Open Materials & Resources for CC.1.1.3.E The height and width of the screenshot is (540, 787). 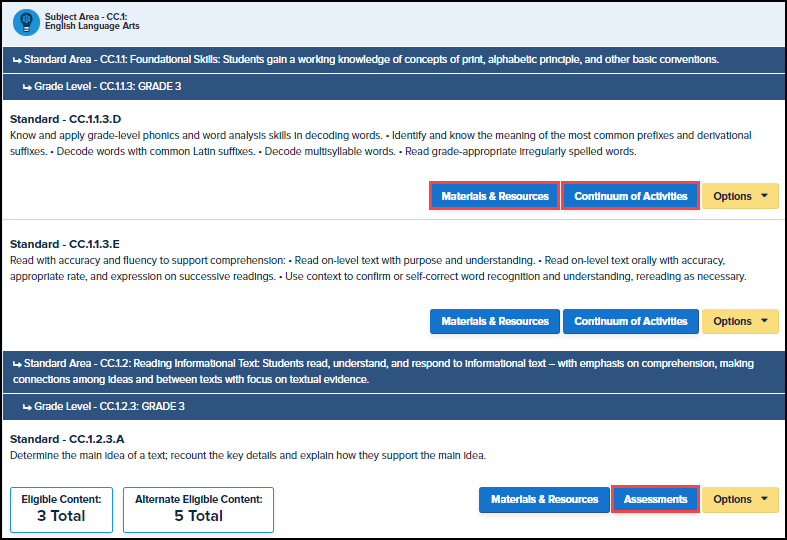click(x=495, y=321)
